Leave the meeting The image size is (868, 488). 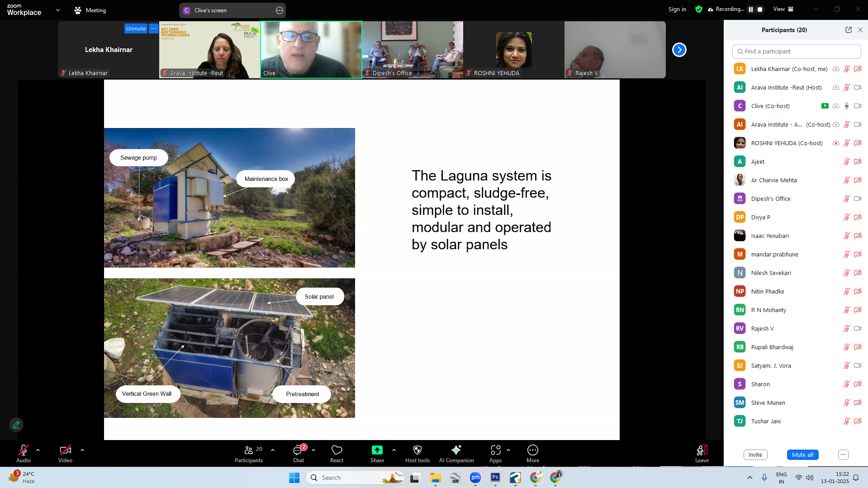point(702,454)
